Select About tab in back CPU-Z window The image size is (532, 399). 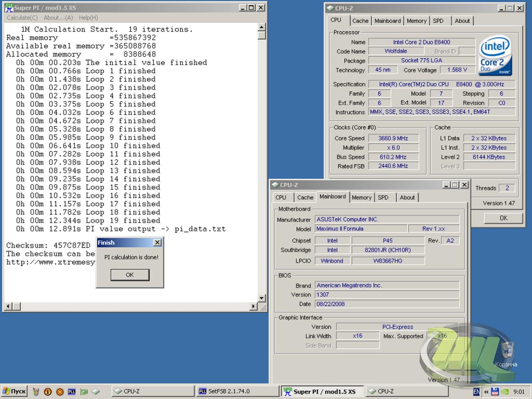[x=462, y=21]
